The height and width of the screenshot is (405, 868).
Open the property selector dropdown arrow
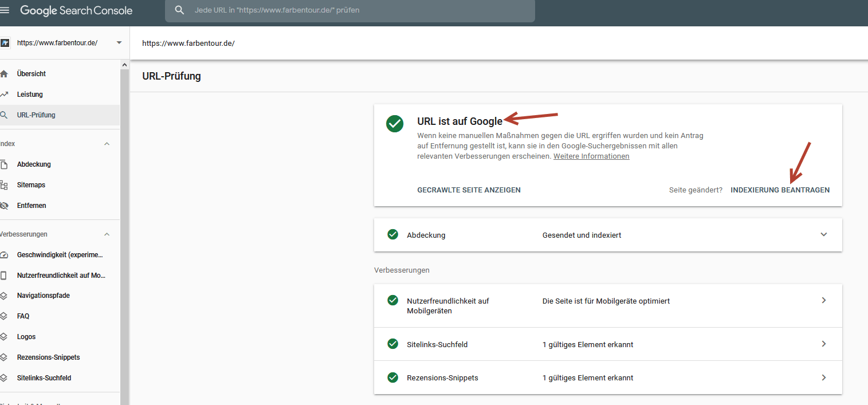pyautogui.click(x=119, y=43)
